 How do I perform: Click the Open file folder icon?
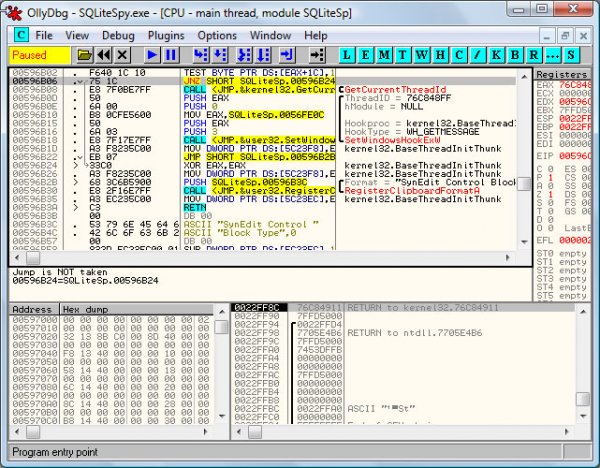click(x=84, y=55)
